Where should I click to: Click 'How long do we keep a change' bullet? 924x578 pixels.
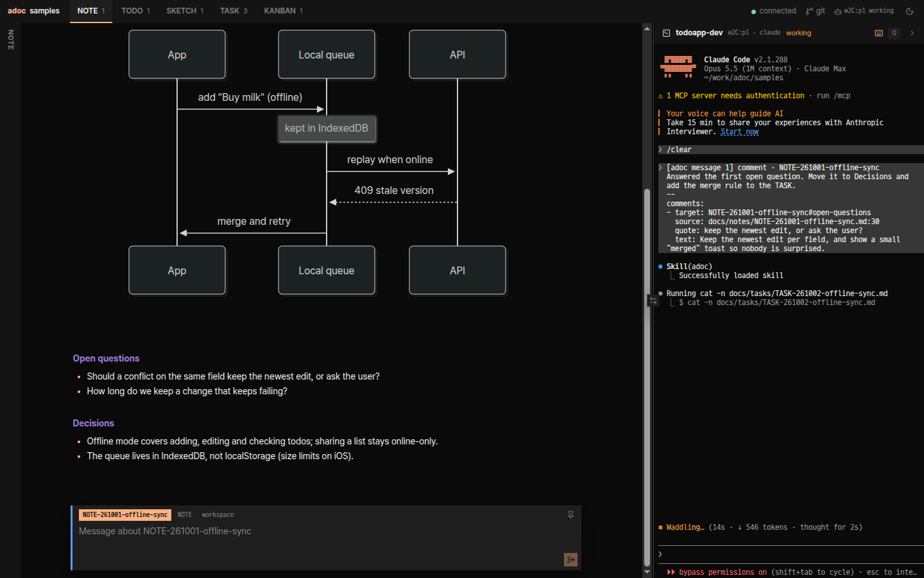(187, 391)
